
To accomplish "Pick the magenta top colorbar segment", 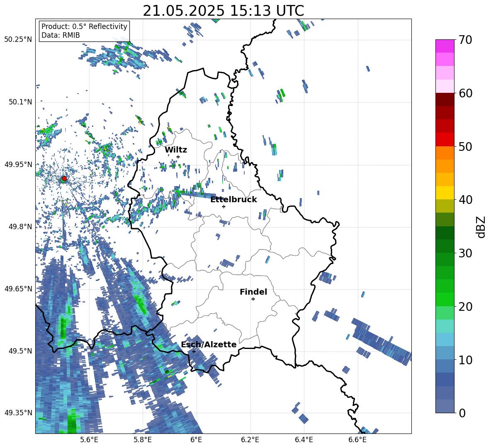I will [x=445, y=46].
